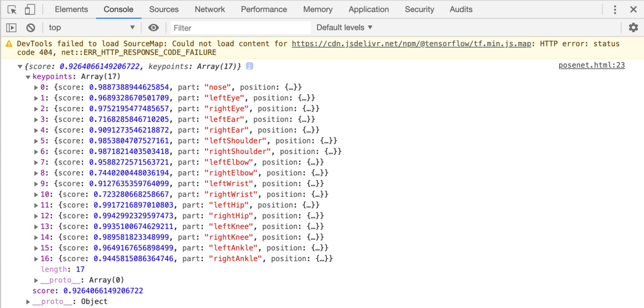Open the top JavaScript context dropdown
Image resolution: width=644 pixels, height=308 pixels.
[92, 27]
